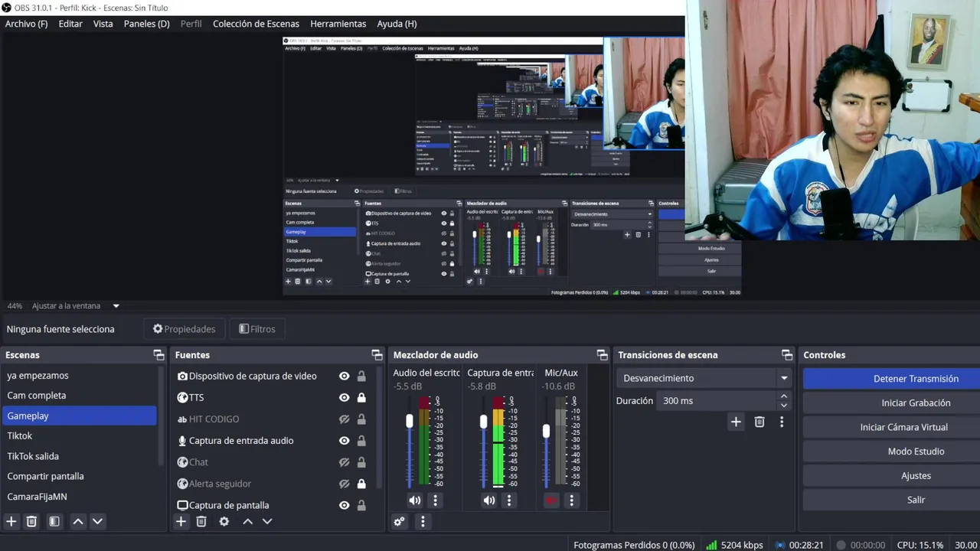Delete selected scene with trash icon
This screenshot has width=980, height=551.
(x=31, y=521)
